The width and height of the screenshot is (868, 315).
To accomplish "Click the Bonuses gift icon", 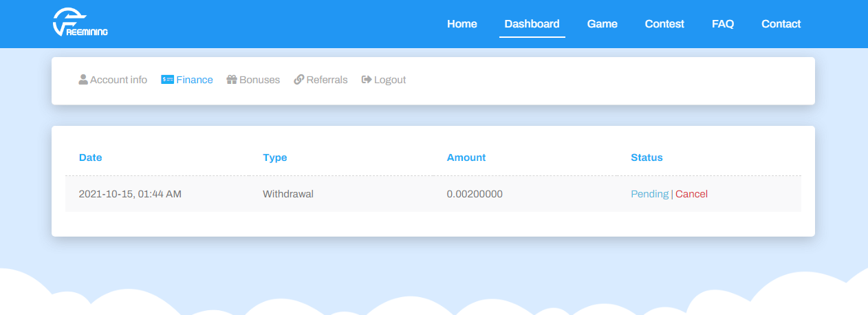I will [x=232, y=80].
